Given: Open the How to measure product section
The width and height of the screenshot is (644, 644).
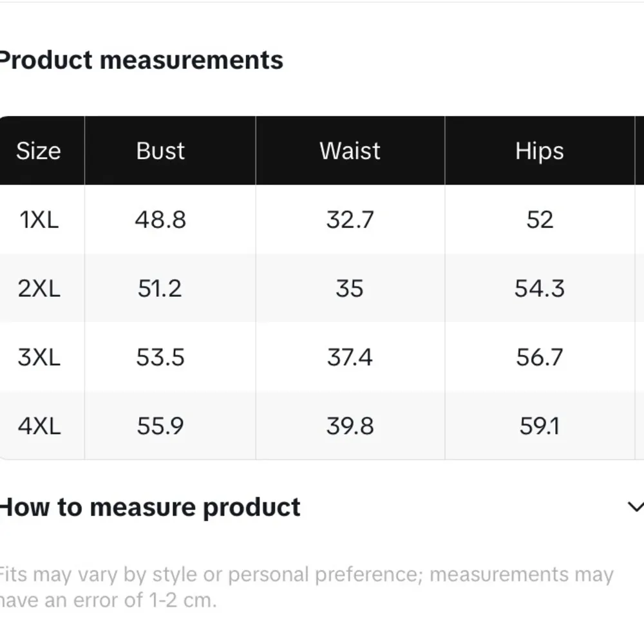Looking at the screenshot, I should coord(149,507).
